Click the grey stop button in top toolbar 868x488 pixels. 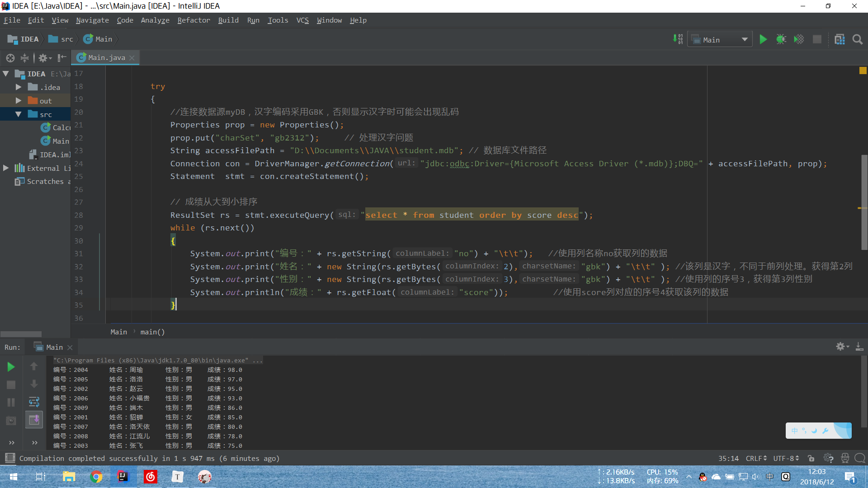(817, 39)
